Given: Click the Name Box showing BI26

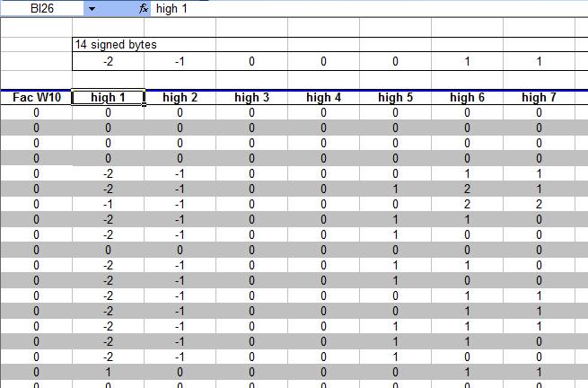Looking at the screenshot, I should (42, 8).
